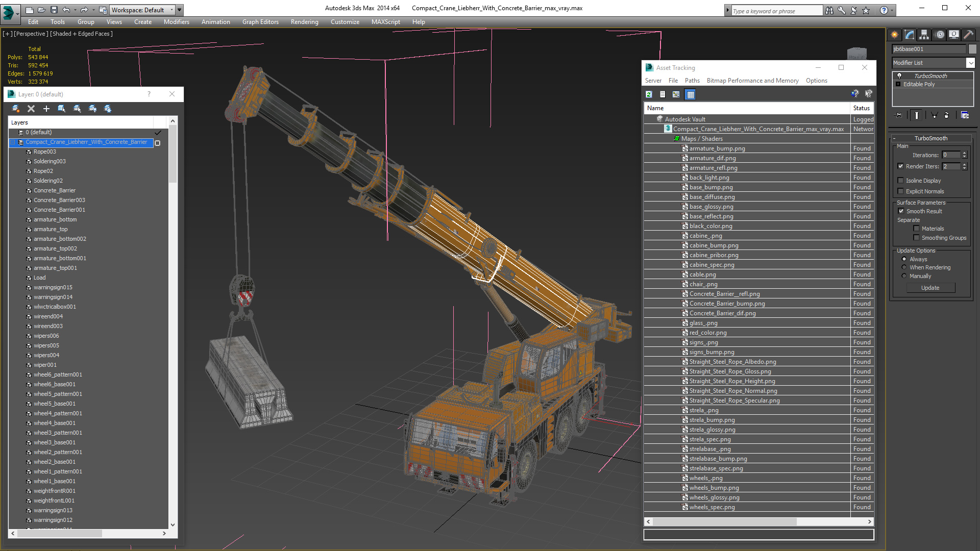Viewport: 980px width, 551px height.
Task: Click Highlight Selected Objects' Layers icon
Action: (x=77, y=108)
